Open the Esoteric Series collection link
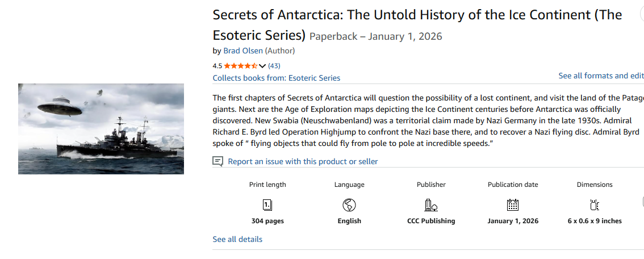Viewport: 644px width, 259px height. tap(276, 78)
